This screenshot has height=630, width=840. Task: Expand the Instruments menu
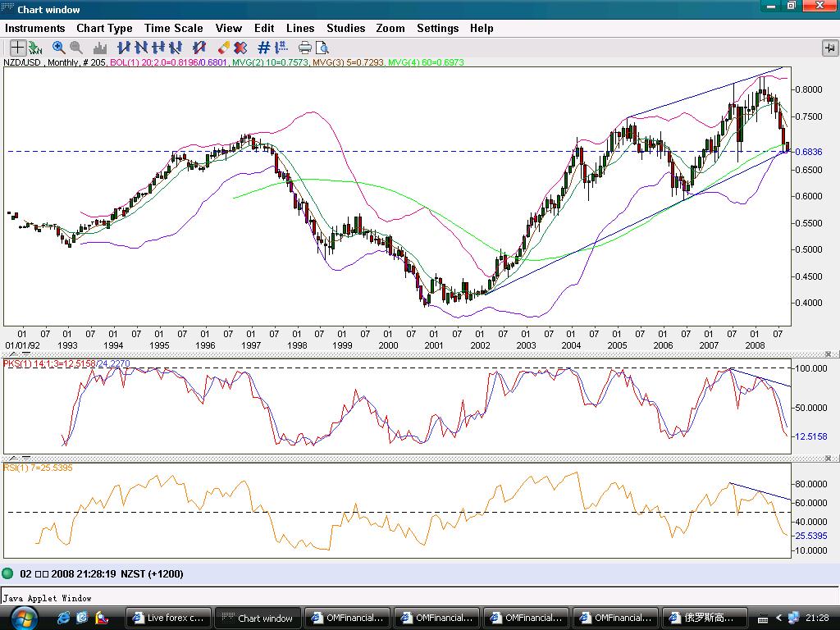pyautogui.click(x=35, y=28)
